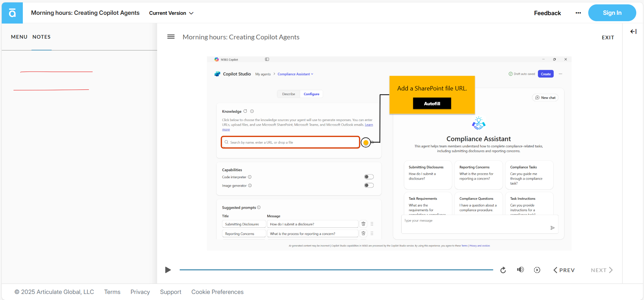Click the knowledge search input field
644x300 pixels.
tap(290, 142)
